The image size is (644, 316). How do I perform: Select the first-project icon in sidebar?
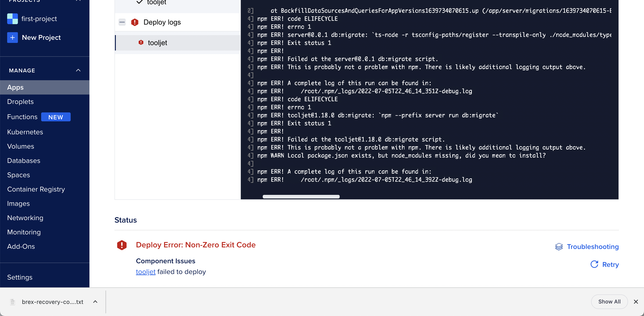pos(12,19)
